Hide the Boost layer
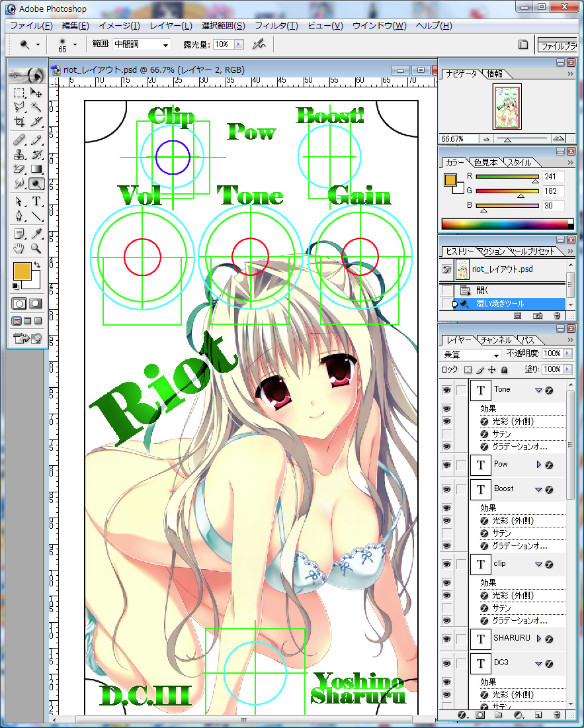Screen dimensions: 584x728 click(x=446, y=490)
